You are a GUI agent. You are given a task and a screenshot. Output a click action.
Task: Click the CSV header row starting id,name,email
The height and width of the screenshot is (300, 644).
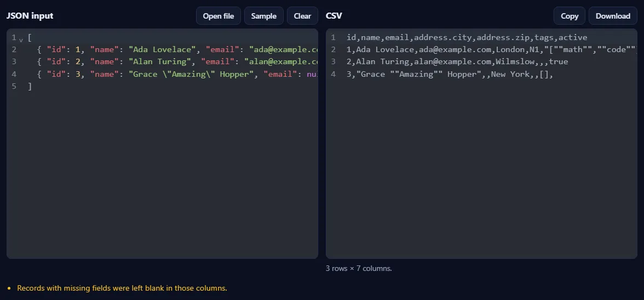click(467, 37)
